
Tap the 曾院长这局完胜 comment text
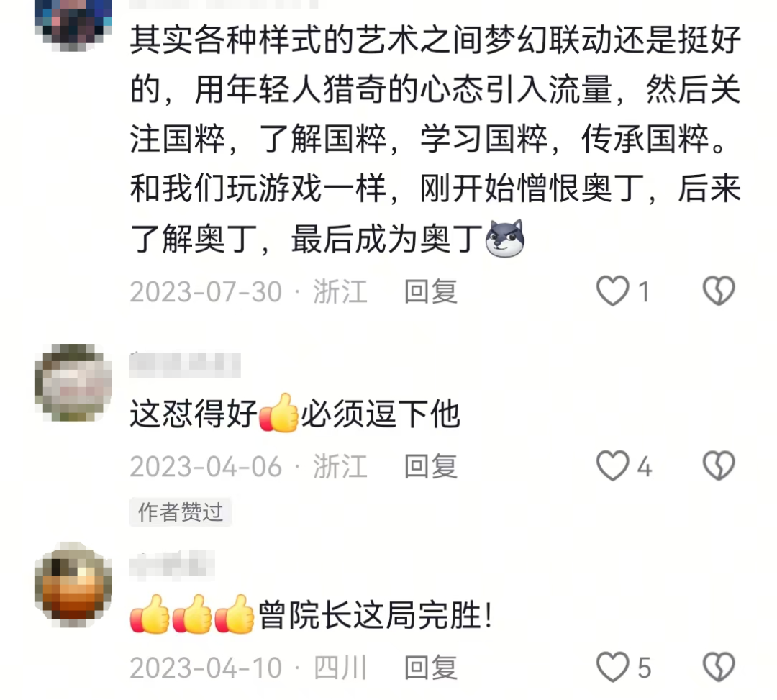[375, 615]
